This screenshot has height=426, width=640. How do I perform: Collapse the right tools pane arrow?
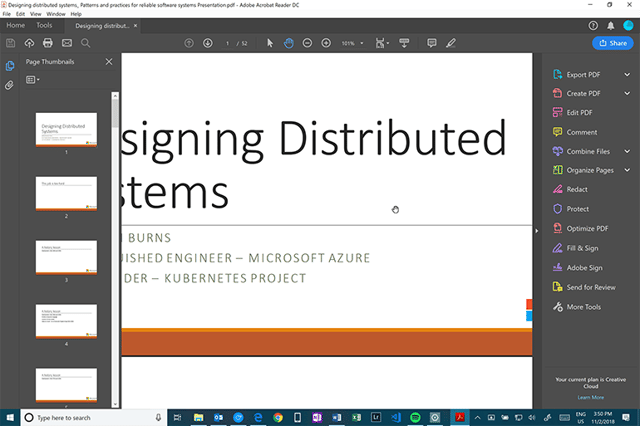(x=537, y=231)
